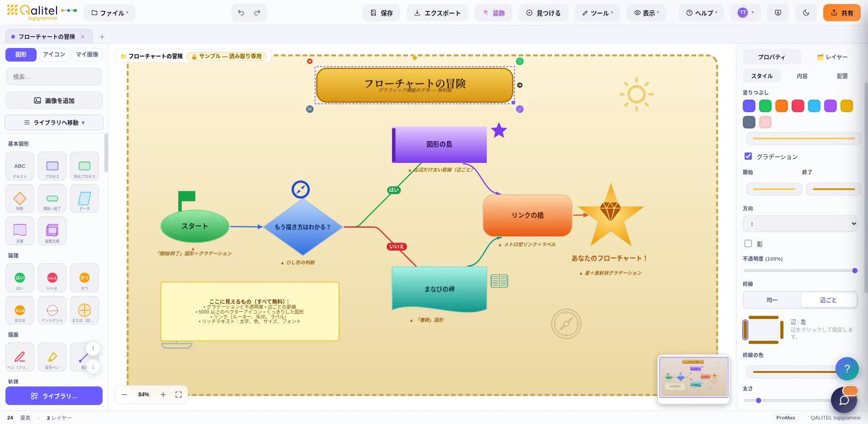Open the ヘルプ dropdown menu
The image size is (868, 424).
coord(702,13)
